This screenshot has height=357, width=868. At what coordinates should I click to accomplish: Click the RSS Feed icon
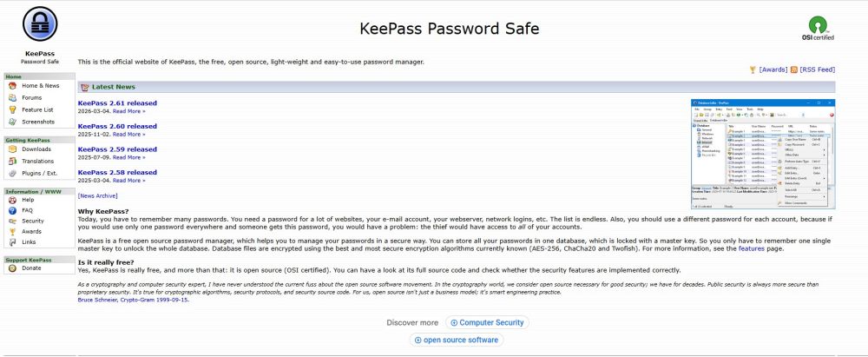pyautogui.click(x=795, y=69)
